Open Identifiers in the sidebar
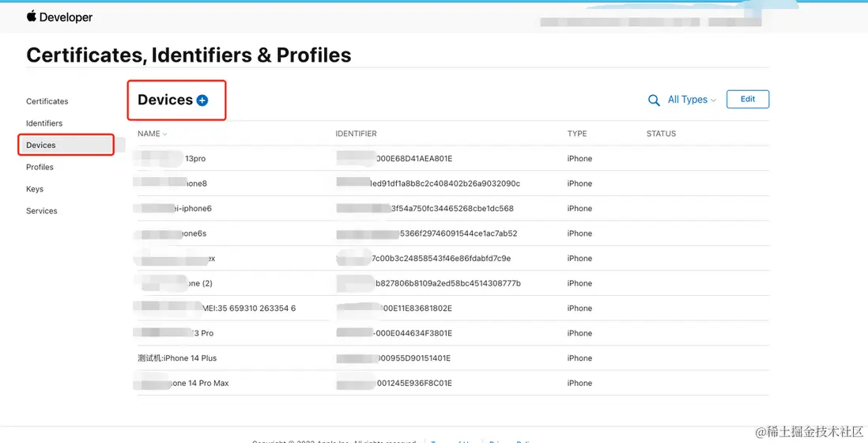This screenshot has height=443, width=868. click(44, 123)
